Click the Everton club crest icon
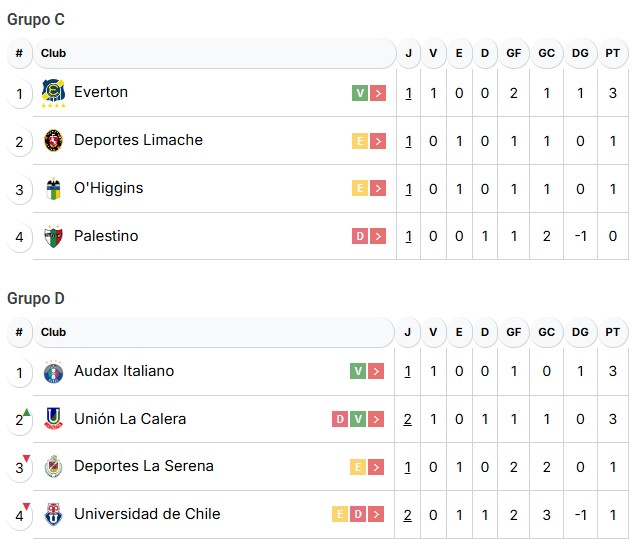639x551 pixels. 53,93
